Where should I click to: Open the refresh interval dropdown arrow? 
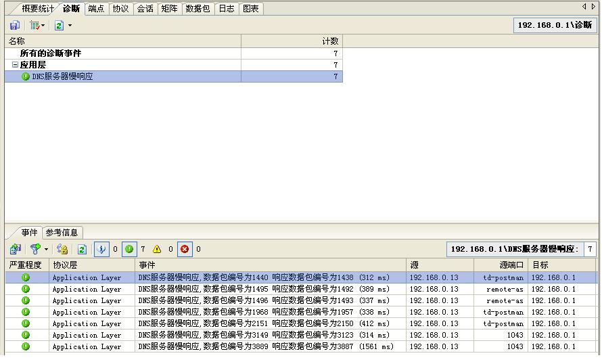tap(70, 26)
